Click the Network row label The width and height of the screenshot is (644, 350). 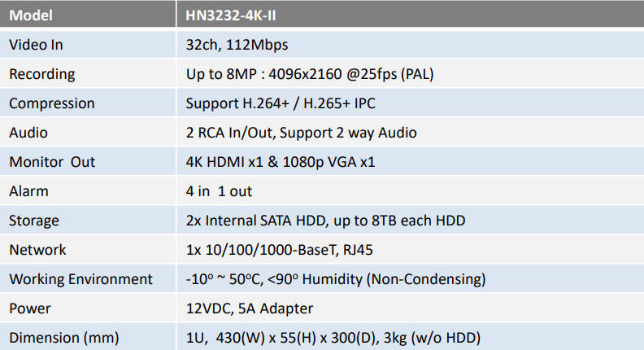tap(37, 250)
